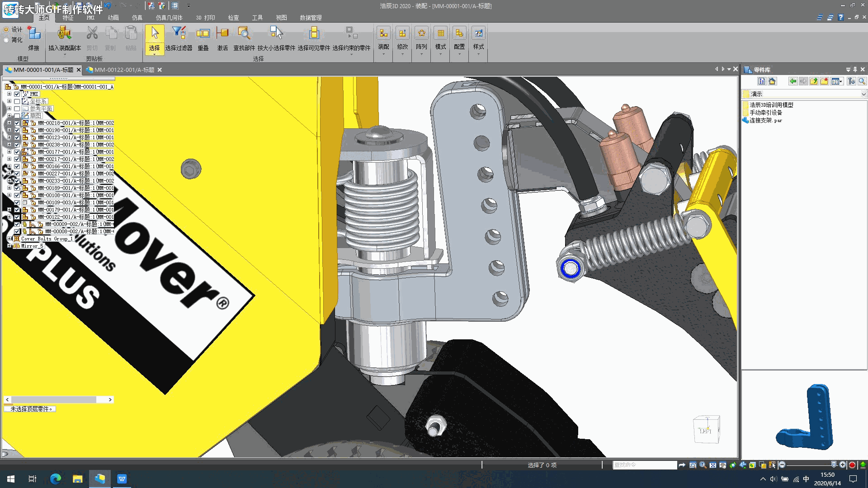Switch to MM-00122-001/A-标题 document tab
This screenshot has width=868, height=488.
[x=124, y=70]
